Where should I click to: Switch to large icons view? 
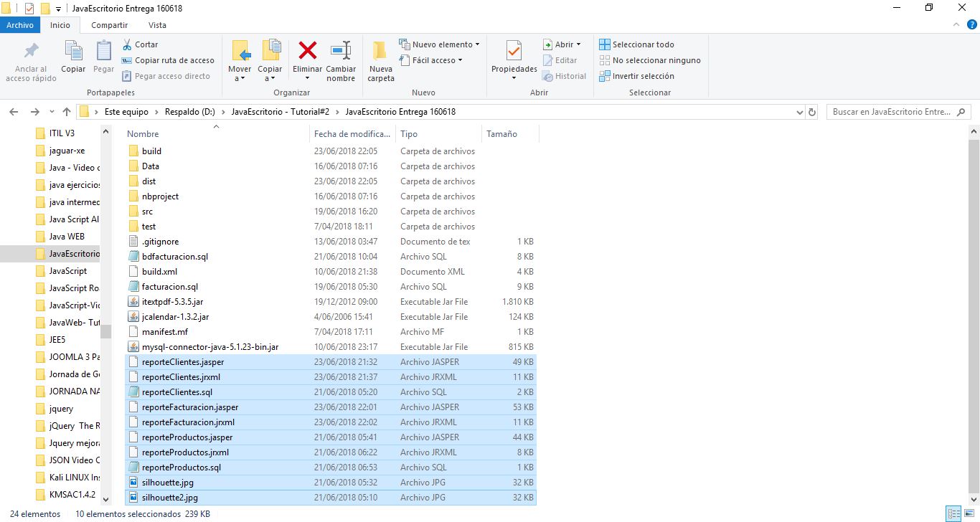coord(969,513)
